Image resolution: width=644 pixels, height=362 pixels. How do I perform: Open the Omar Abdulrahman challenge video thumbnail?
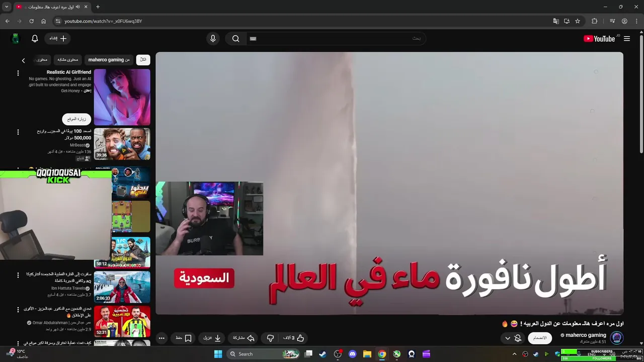122,321
